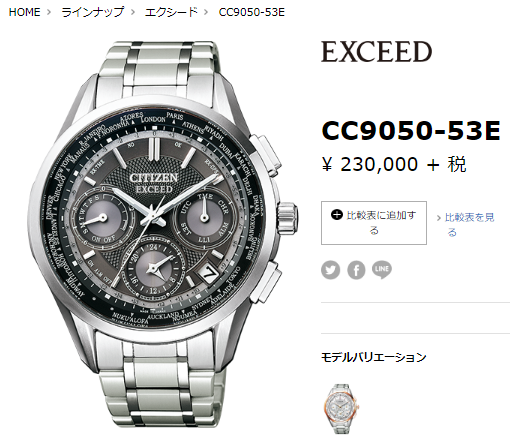The width and height of the screenshot is (510, 444).
Task: Share this watch via LINE icon
Action: pyautogui.click(x=382, y=269)
